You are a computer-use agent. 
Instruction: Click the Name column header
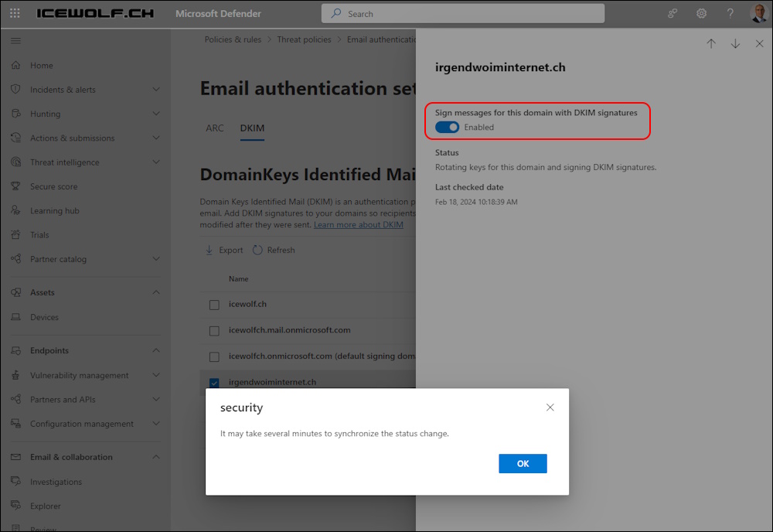pos(238,278)
